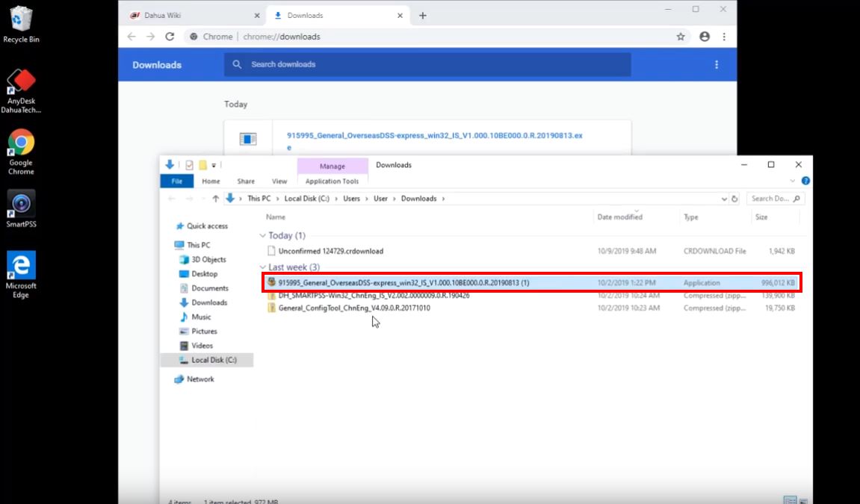Click Chrome's reload page button
The height and width of the screenshot is (504, 860).
tap(170, 37)
